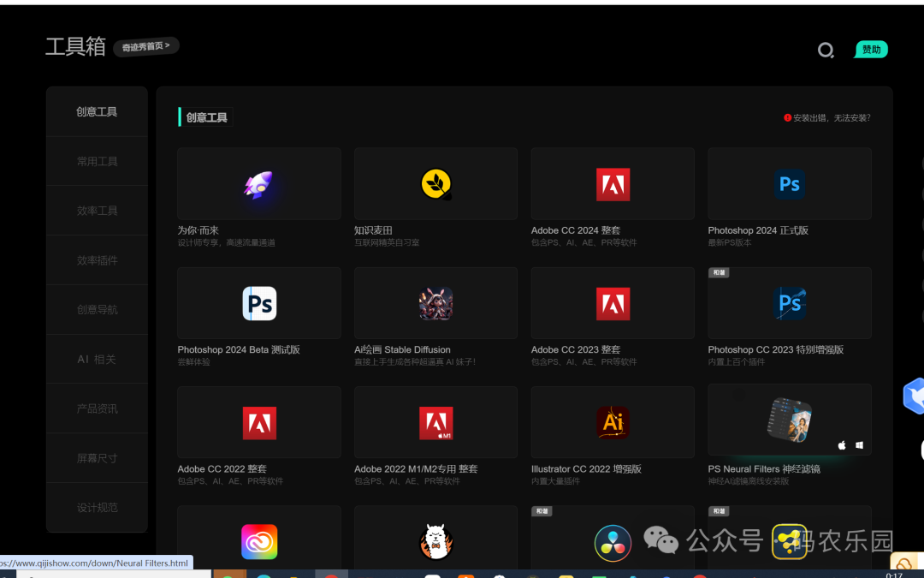The image size is (924, 578).
Task: Click the 为你·而来 title text
Action: tap(198, 230)
